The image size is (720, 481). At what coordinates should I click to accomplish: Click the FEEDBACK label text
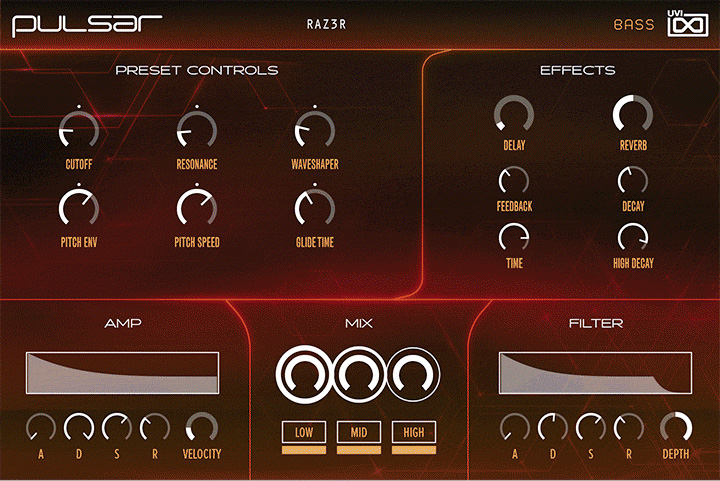pyautogui.click(x=514, y=206)
